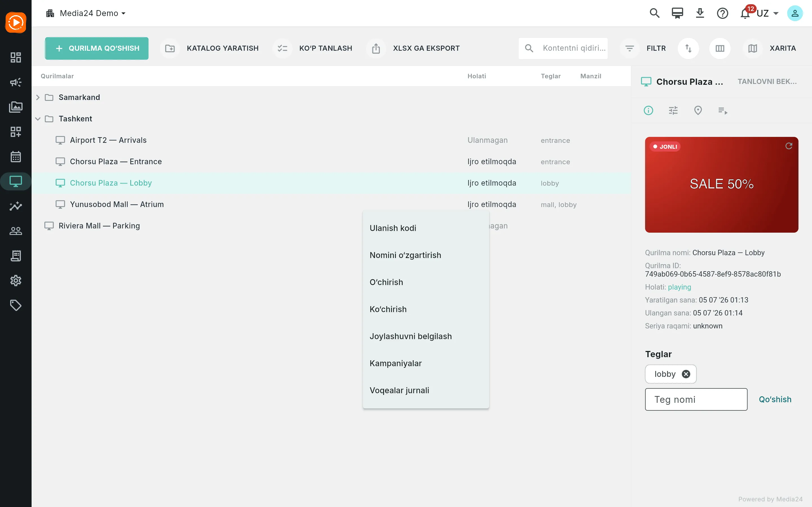Open the playlist queue tab icon

click(723, 110)
